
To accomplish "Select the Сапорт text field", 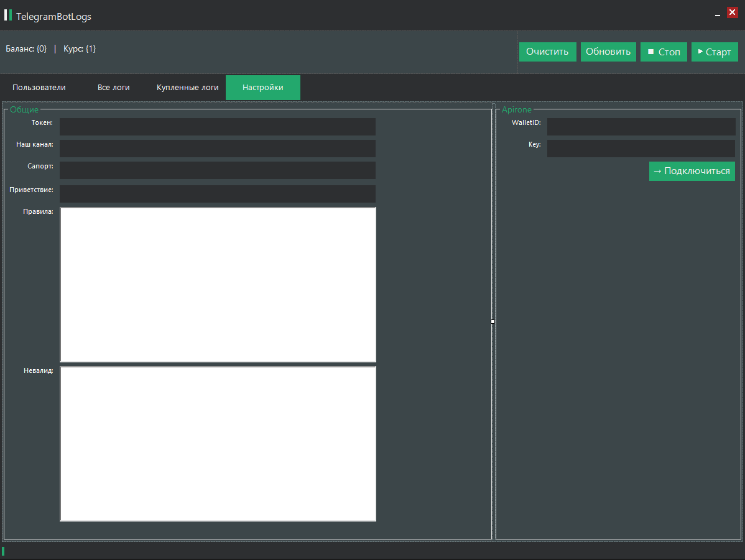I will [x=218, y=170].
